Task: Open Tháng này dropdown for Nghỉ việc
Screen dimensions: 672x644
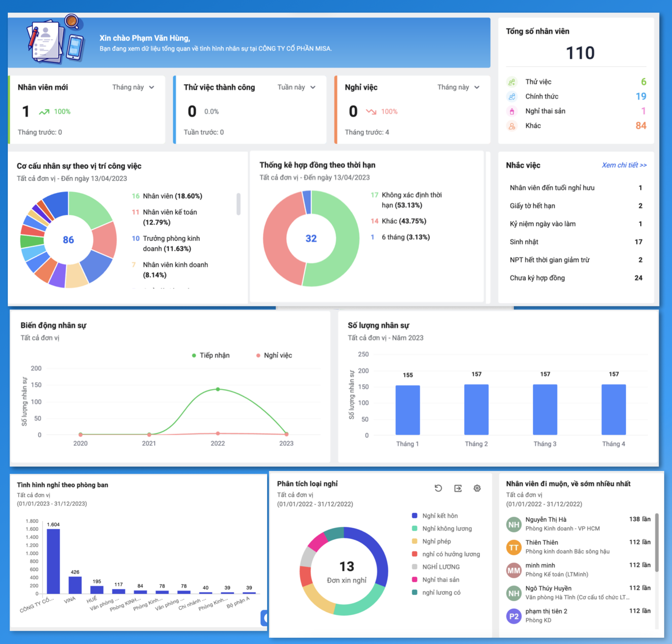Action: (x=458, y=87)
